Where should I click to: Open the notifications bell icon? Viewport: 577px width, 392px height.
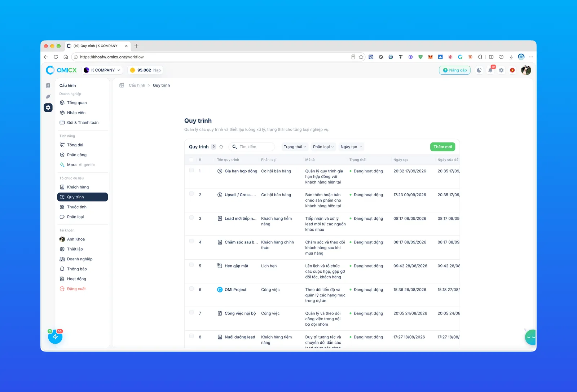click(x=490, y=70)
